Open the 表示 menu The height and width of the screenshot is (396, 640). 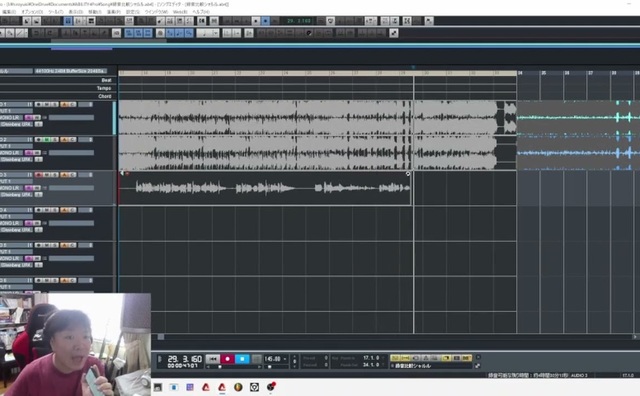coord(76,12)
